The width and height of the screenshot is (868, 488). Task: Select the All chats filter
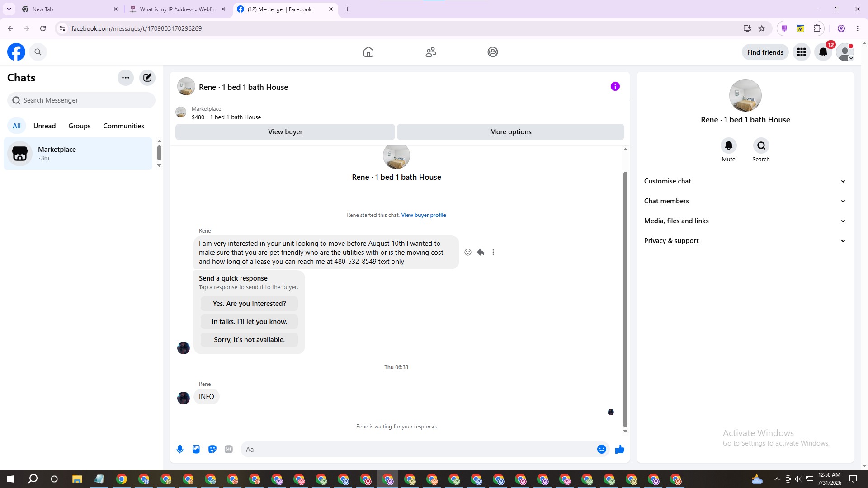17,126
